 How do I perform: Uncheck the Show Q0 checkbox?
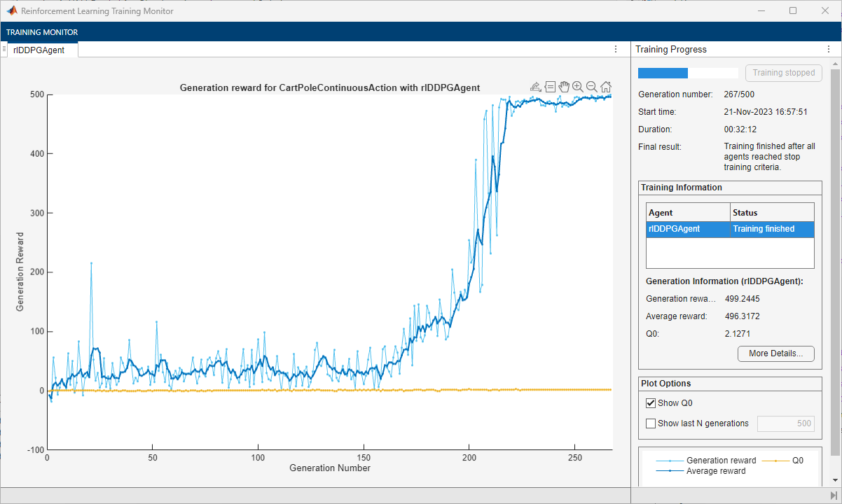coord(651,402)
